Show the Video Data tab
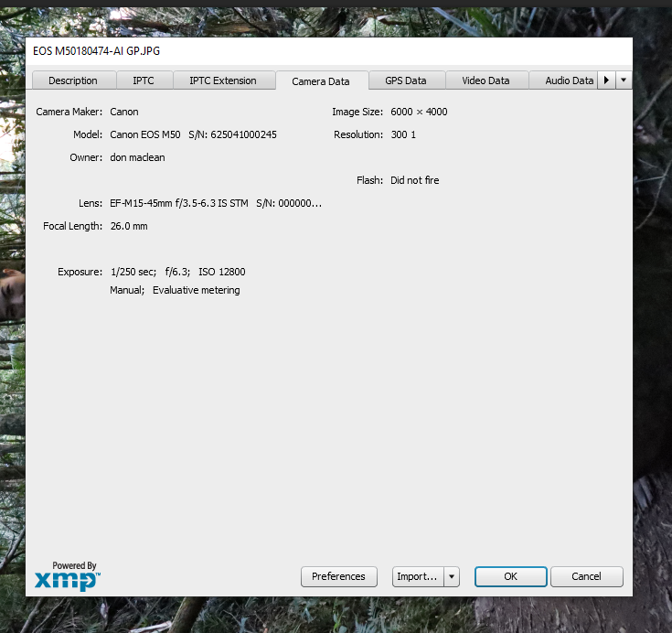This screenshot has height=633, width=672. point(485,80)
